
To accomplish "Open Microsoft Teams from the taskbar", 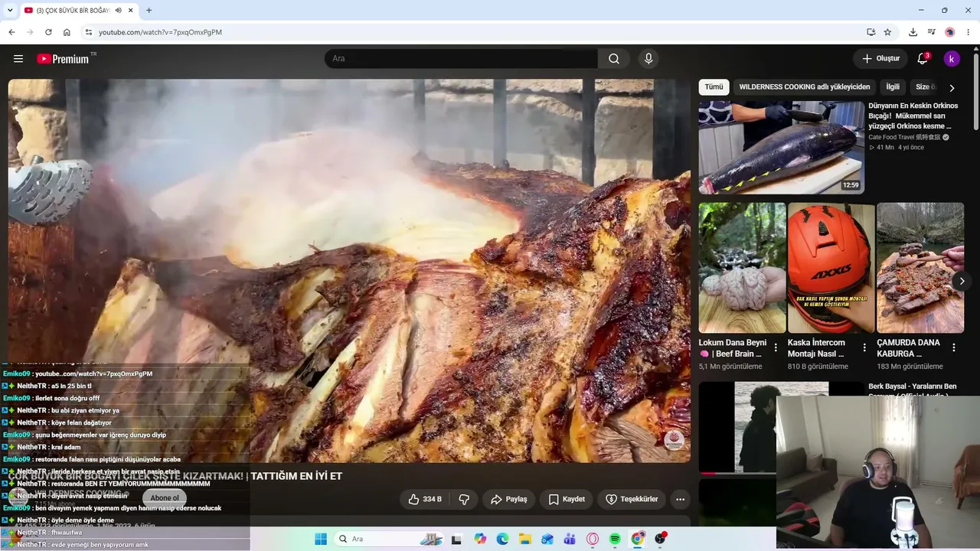I will click(570, 539).
